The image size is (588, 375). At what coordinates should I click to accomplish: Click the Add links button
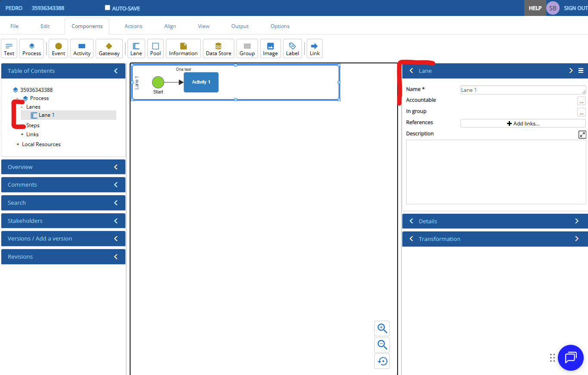[x=523, y=123]
